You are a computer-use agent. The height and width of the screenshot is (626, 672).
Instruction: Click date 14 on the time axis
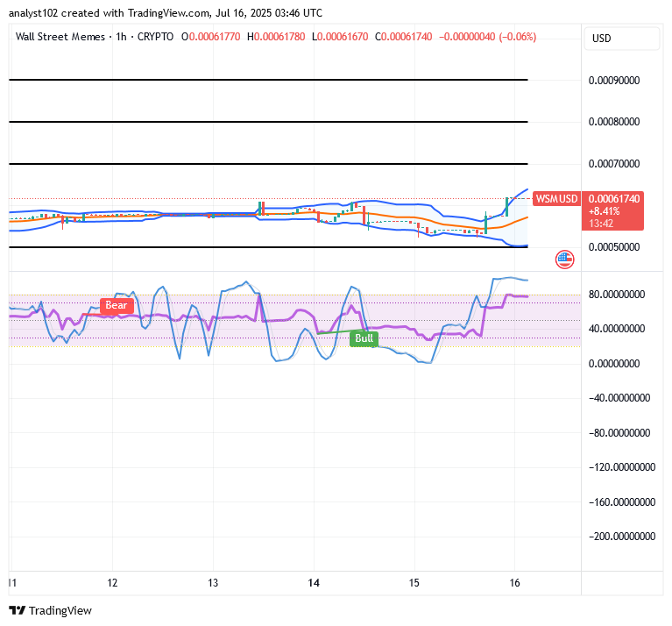tap(314, 583)
